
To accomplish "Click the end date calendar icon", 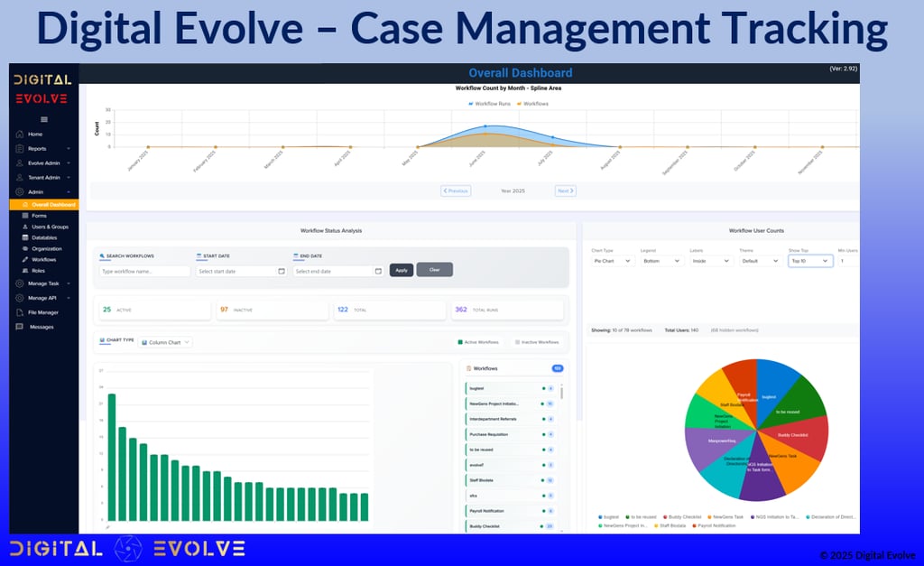I will click(378, 271).
